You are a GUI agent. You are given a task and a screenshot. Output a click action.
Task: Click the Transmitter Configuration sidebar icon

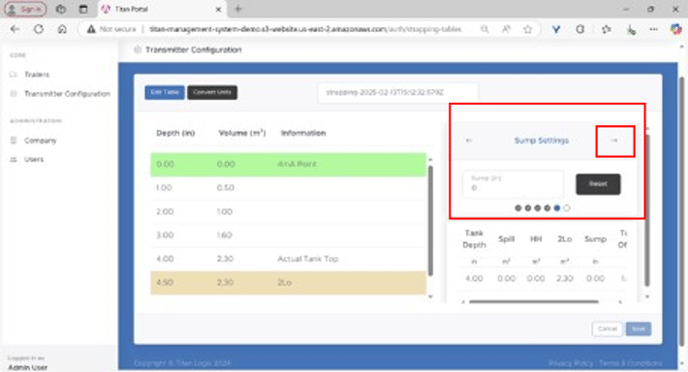click(14, 94)
